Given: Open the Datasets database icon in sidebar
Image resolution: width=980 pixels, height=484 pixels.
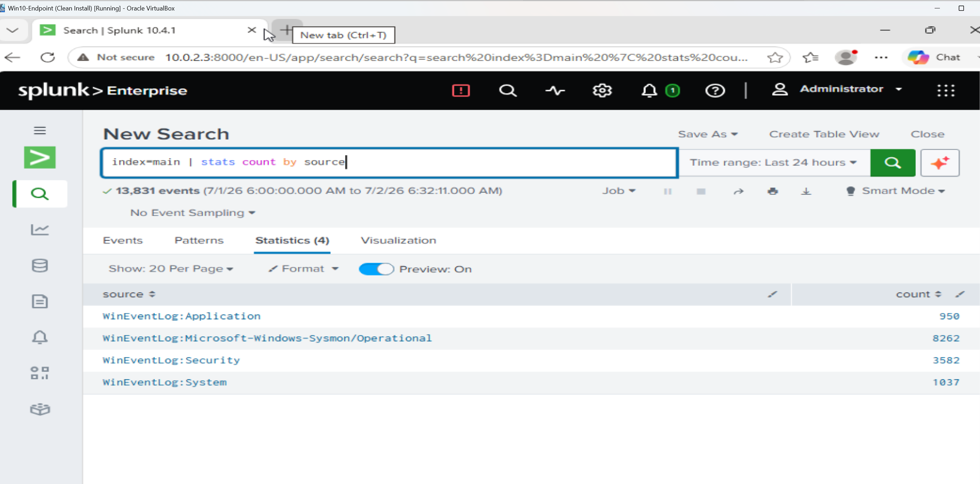Looking at the screenshot, I should pos(40,265).
